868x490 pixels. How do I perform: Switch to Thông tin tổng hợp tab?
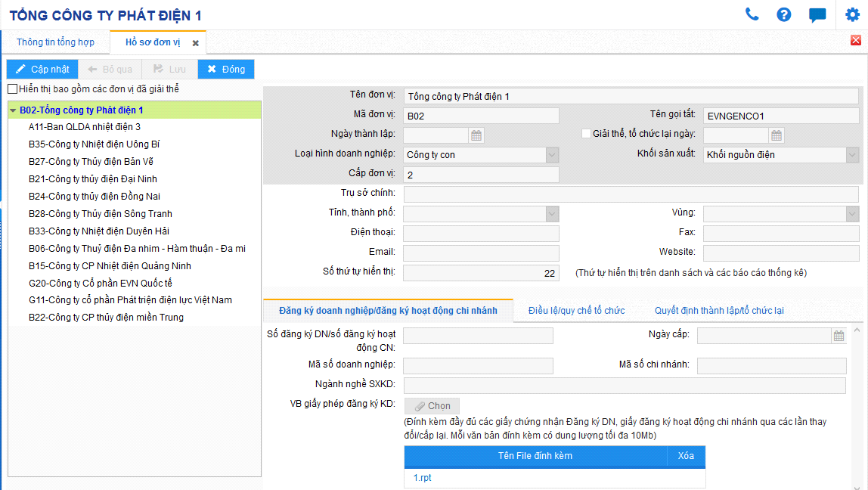coord(55,42)
